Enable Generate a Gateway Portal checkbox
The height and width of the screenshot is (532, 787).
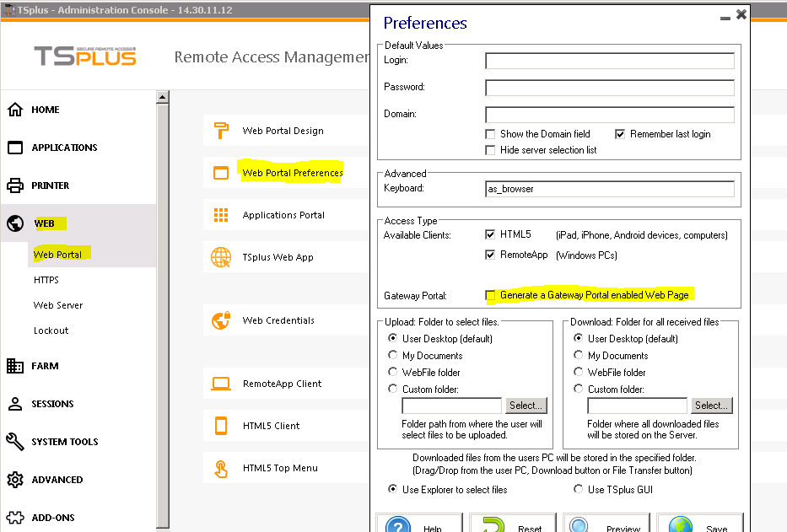coord(491,295)
